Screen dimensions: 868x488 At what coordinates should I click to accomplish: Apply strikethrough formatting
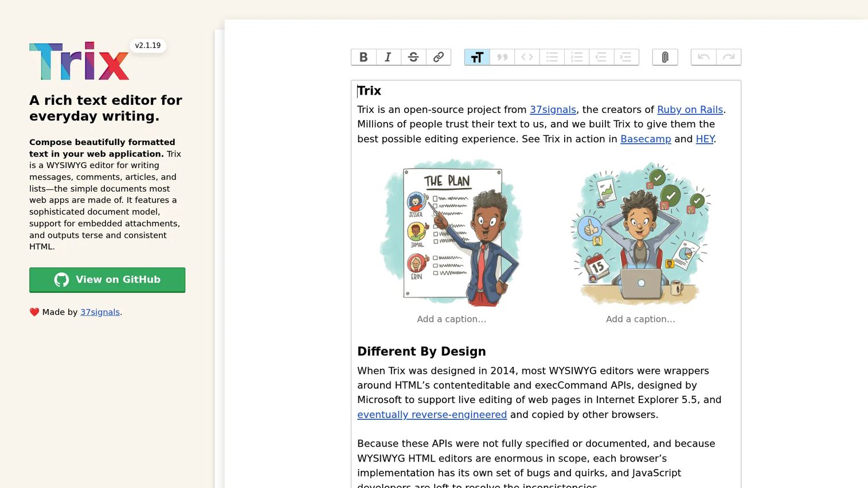click(x=413, y=57)
